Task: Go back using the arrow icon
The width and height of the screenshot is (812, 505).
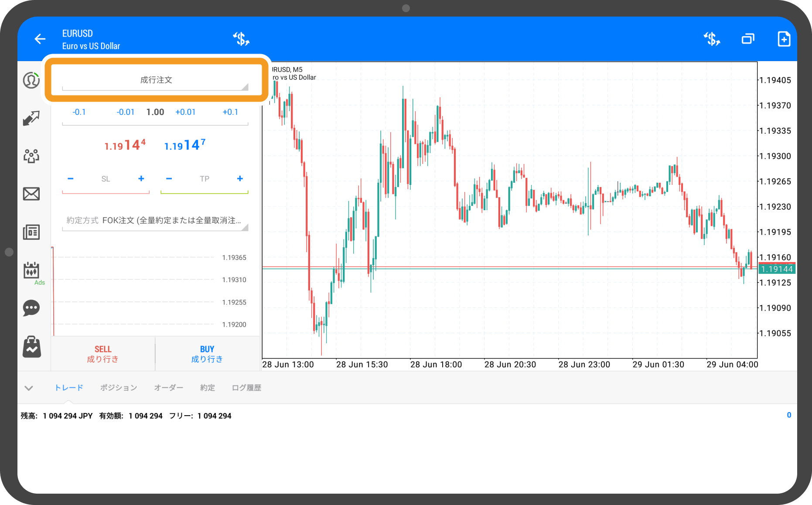Action: coord(40,39)
